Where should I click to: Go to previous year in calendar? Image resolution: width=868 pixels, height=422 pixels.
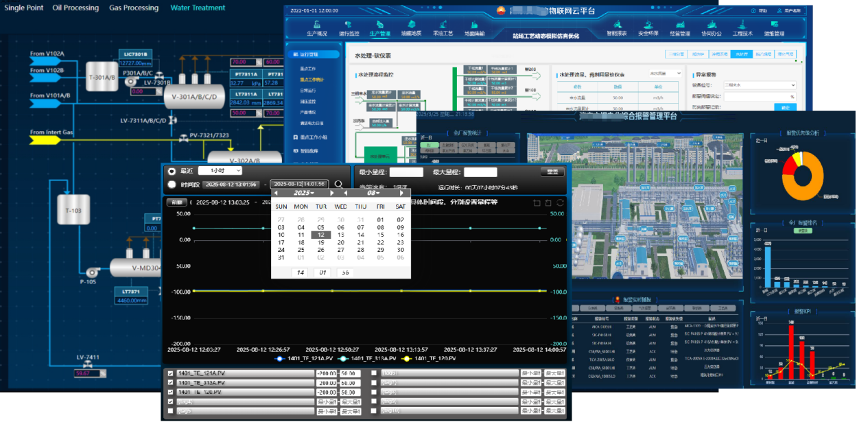click(277, 193)
